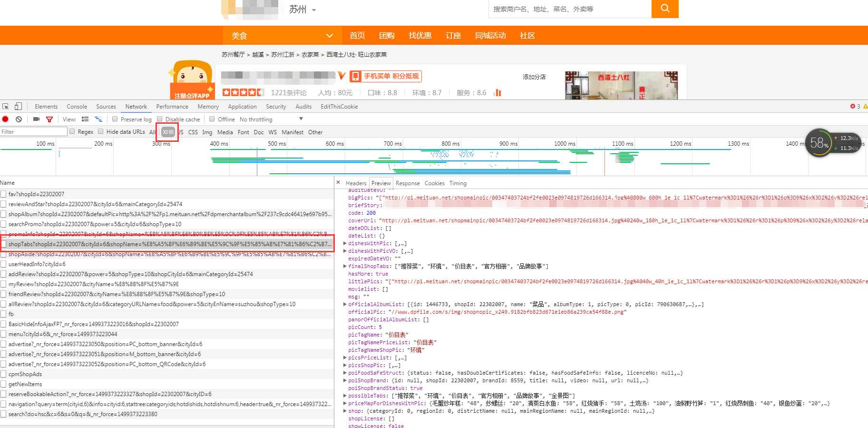Click the 58% speed monitor widget

[819, 143]
